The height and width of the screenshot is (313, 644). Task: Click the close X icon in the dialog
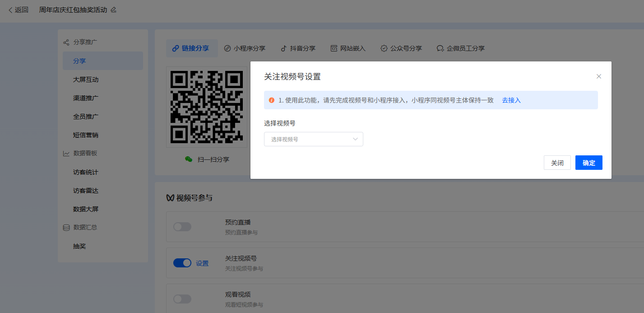tap(599, 76)
